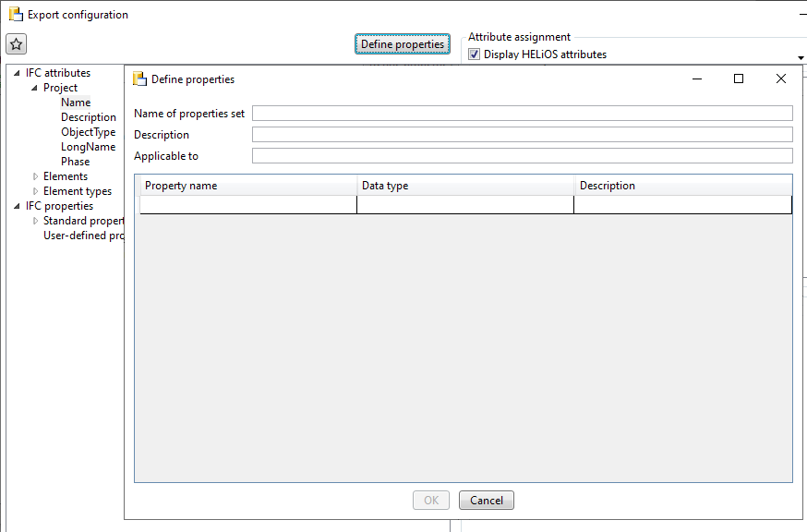
Task: Focus the dialog Description input field
Action: coord(523,135)
